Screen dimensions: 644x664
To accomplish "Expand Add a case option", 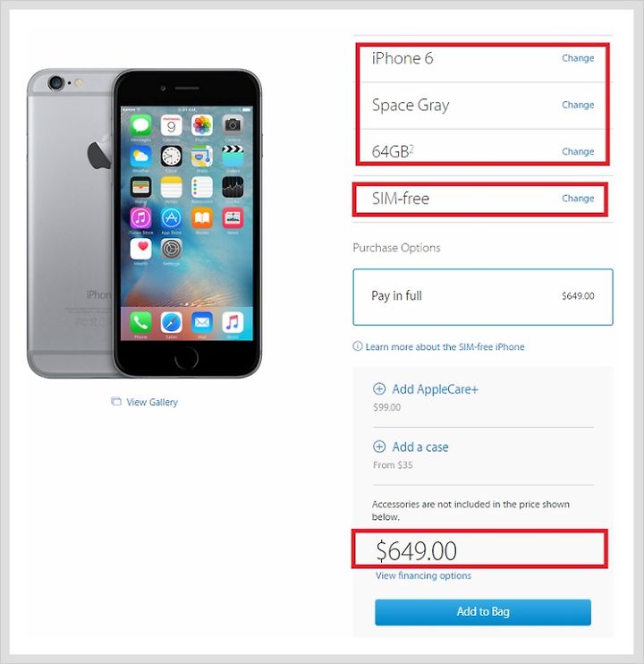I will pyautogui.click(x=420, y=447).
